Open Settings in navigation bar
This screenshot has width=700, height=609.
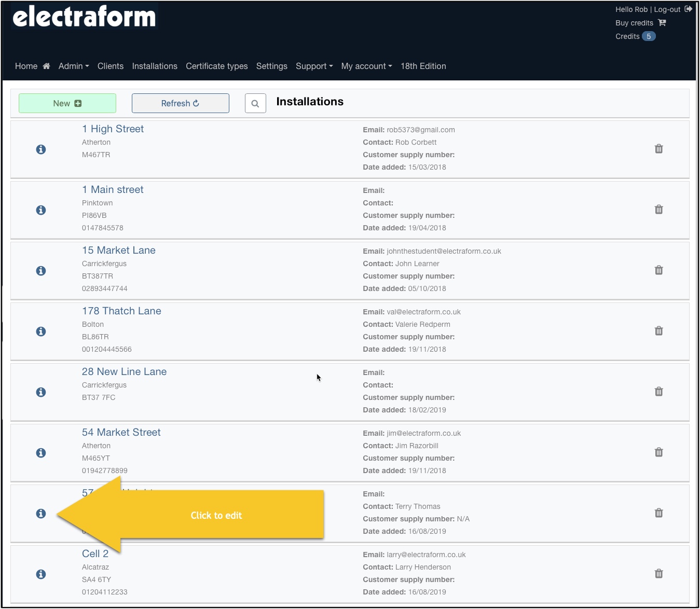pyautogui.click(x=272, y=66)
